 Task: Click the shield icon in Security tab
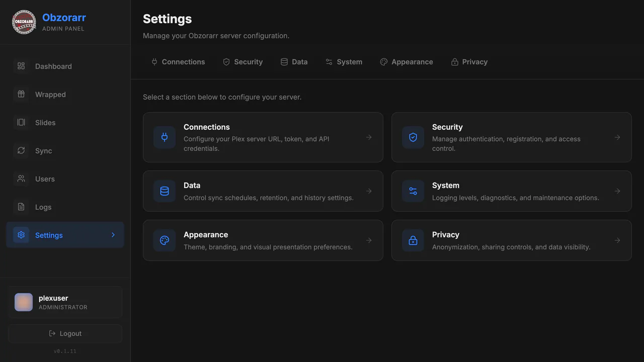point(226,62)
